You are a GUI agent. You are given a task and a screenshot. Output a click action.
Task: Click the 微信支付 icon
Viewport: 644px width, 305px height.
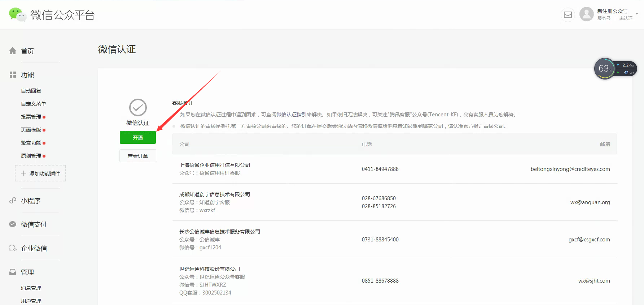13,224
